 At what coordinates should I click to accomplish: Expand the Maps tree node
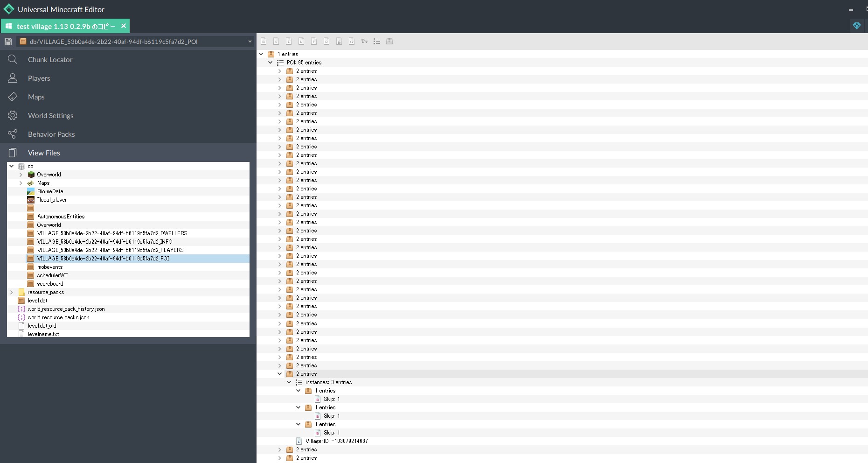(x=21, y=183)
